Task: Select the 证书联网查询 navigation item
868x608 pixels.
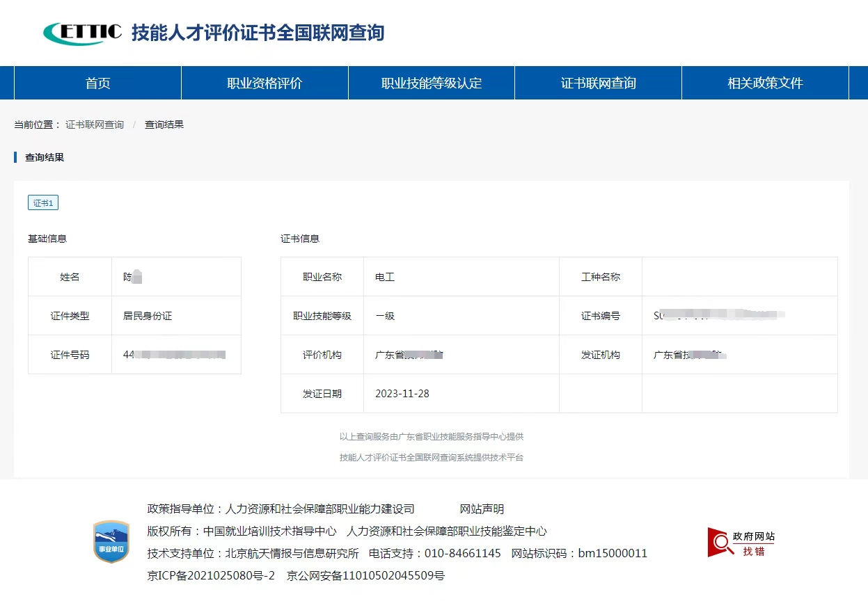Action: pos(599,83)
